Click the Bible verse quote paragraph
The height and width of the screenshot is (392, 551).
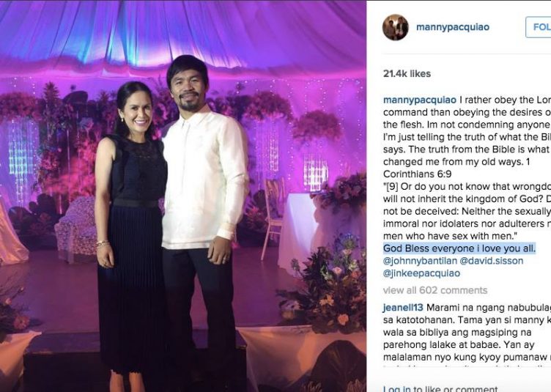click(x=467, y=211)
